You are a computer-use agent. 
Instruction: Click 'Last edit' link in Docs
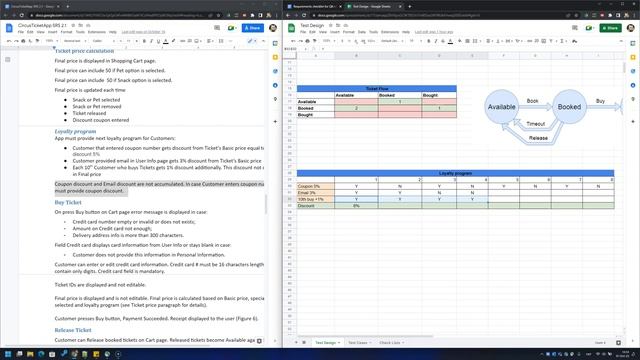tap(143, 32)
